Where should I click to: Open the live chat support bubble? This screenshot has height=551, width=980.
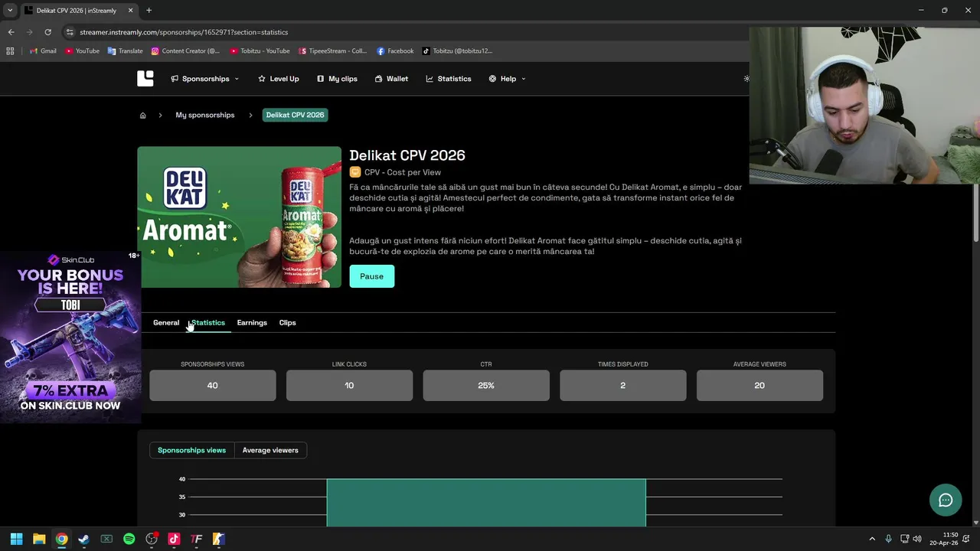pyautogui.click(x=946, y=500)
